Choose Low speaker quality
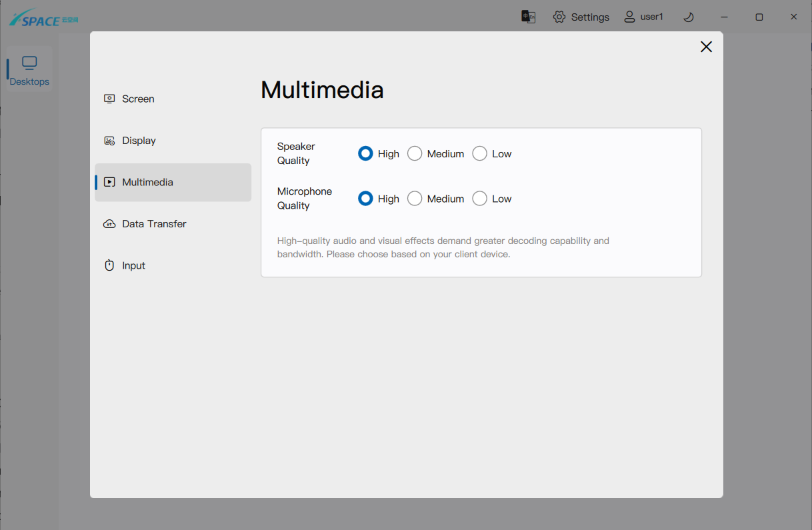Screen dimensions: 812x530 coord(479,153)
